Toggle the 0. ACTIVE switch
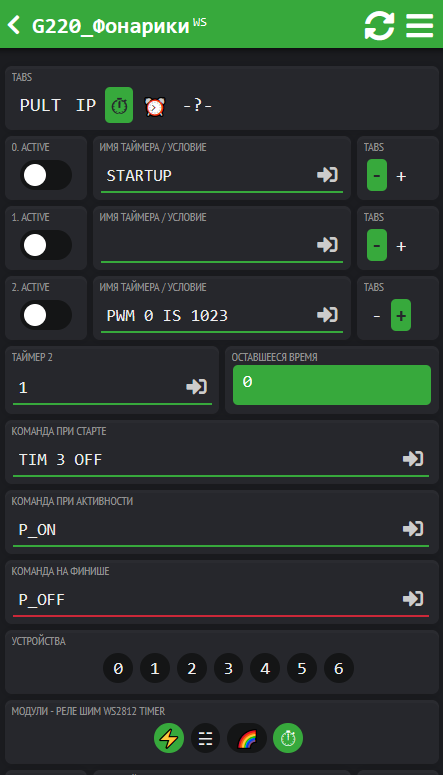 [45, 175]
